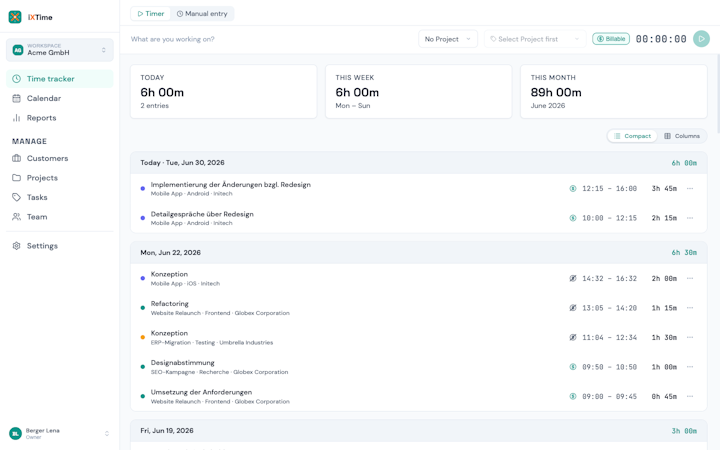Open the Reports page

pyautogui.click(x=60, y=118)
